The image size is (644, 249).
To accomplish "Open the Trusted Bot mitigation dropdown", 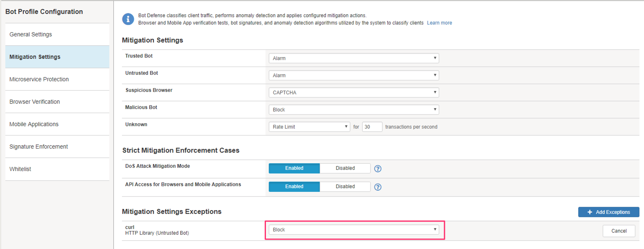I will click(354, 58).
